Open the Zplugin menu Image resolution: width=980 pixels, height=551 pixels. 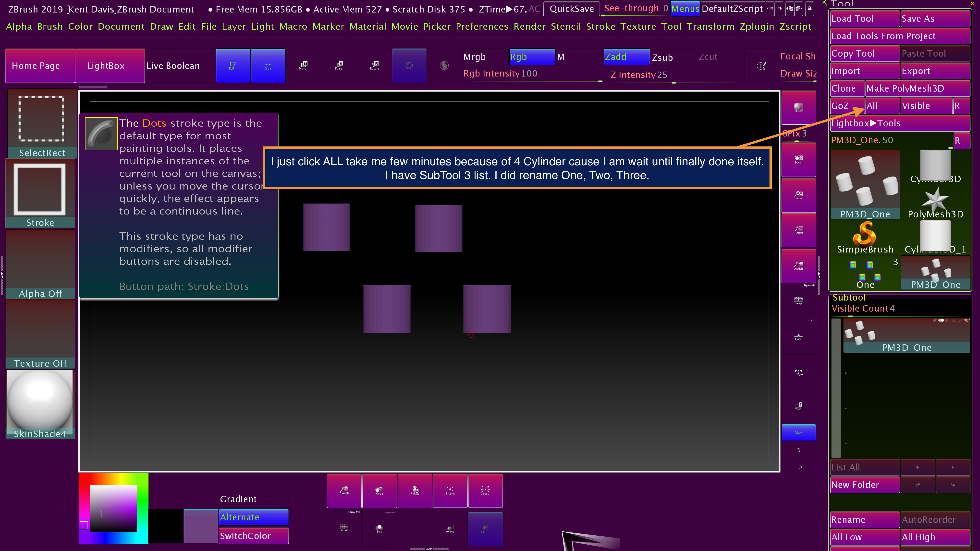[x=756, y=27]
